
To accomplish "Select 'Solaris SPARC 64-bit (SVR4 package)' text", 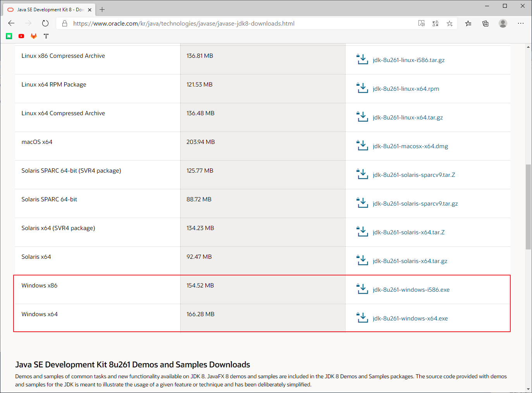I will (x=71, y=171).
